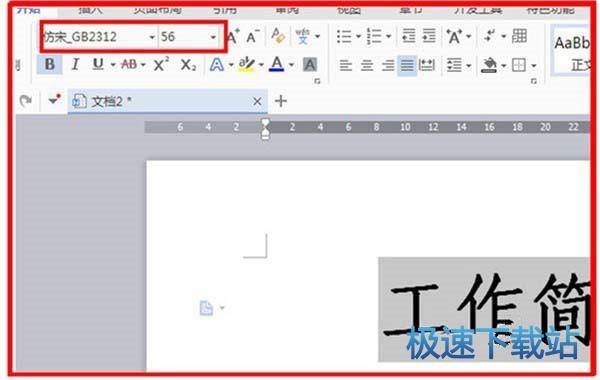This screenshot has width=600, height=380.
Task: Open the font dialog launcher
Action: (x=317, y=81)
